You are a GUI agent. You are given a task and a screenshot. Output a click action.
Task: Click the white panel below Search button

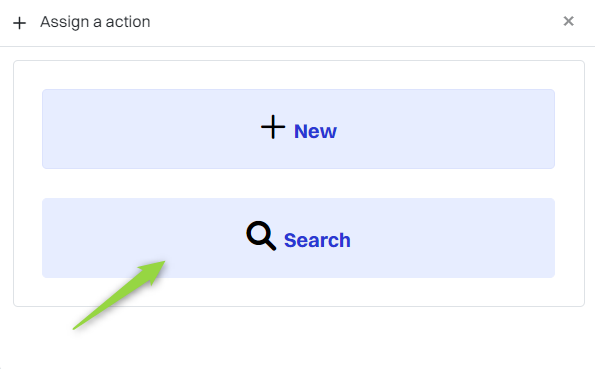point(298,292)
